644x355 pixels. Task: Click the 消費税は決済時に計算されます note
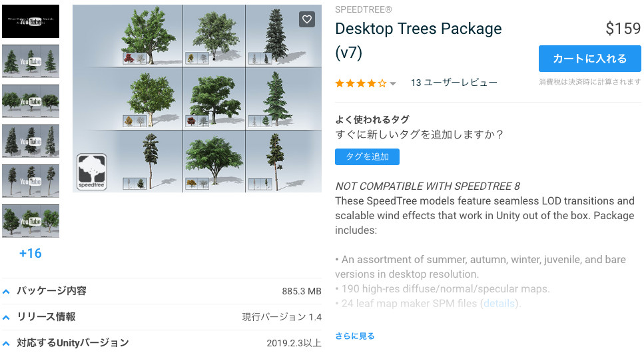pyautogui.click(x=590, y=82)
